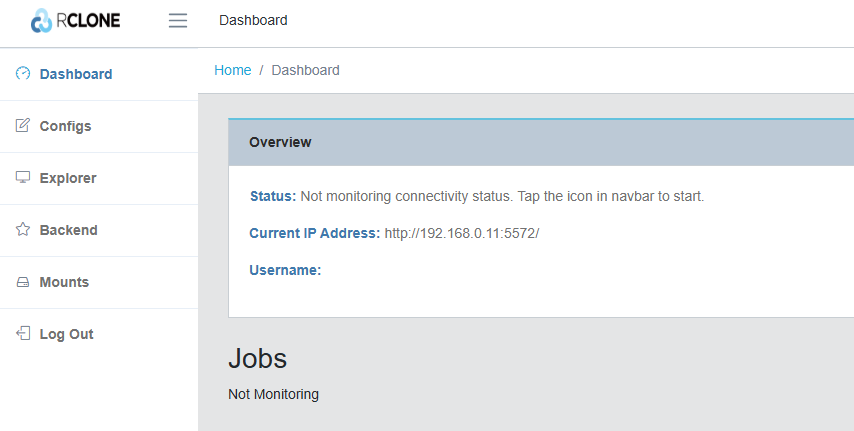854x431 pixels.
Task: Click the Jobs section heading
Action: pyautogui.click(x=257, y=358)
